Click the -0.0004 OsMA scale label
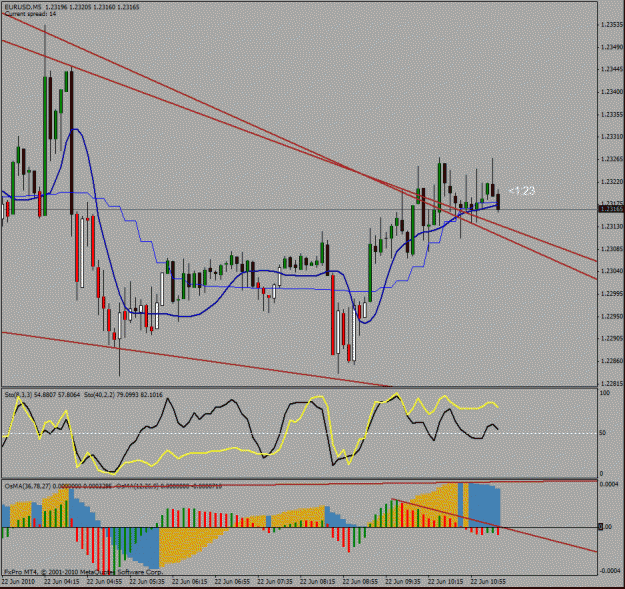 point(610,571)
